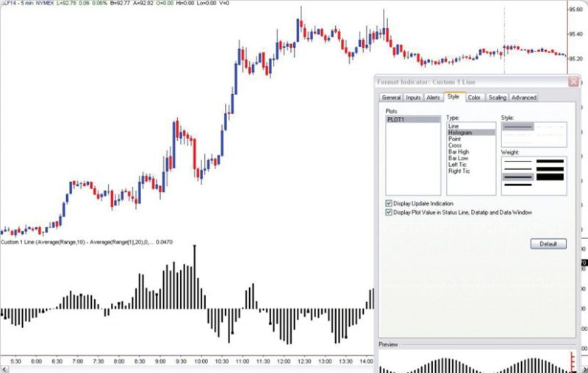Screen dimensions: 588x373
Task: Click the 95.20 price axis label
Action: (x=576, y=59)
